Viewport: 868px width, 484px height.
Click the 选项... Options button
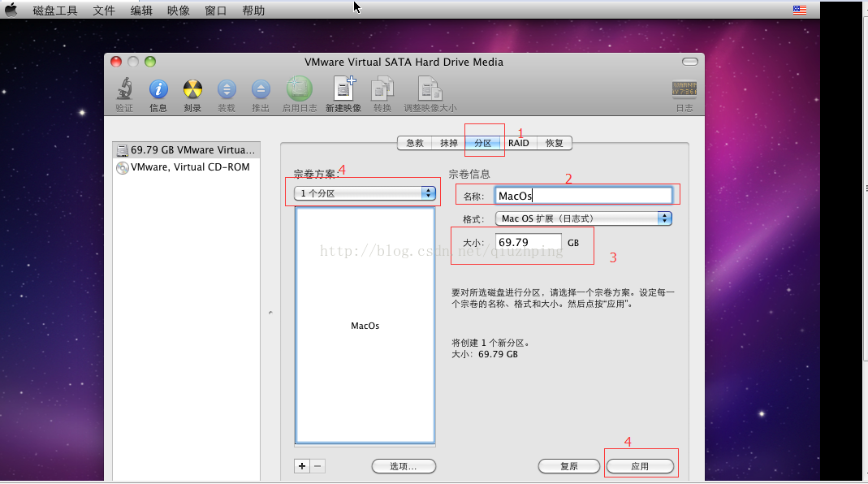coord(404,466)
